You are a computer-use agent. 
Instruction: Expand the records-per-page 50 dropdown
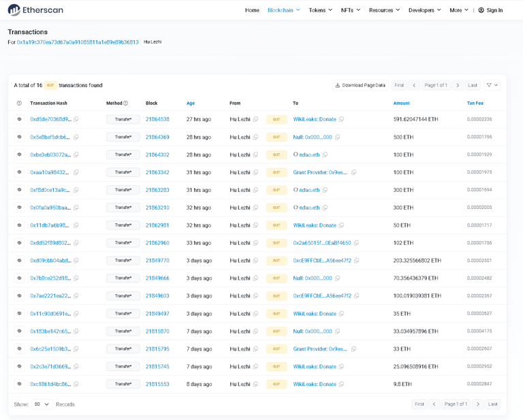[42, 404]
